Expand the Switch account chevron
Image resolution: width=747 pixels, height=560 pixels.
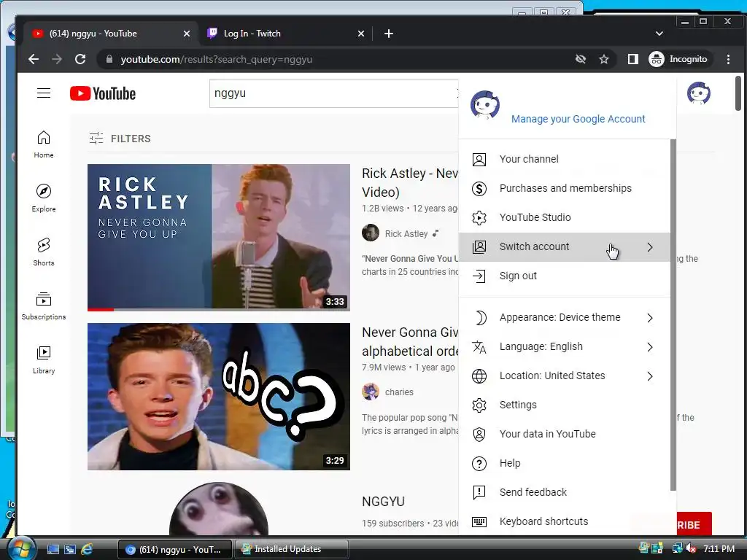pos(650,246)
